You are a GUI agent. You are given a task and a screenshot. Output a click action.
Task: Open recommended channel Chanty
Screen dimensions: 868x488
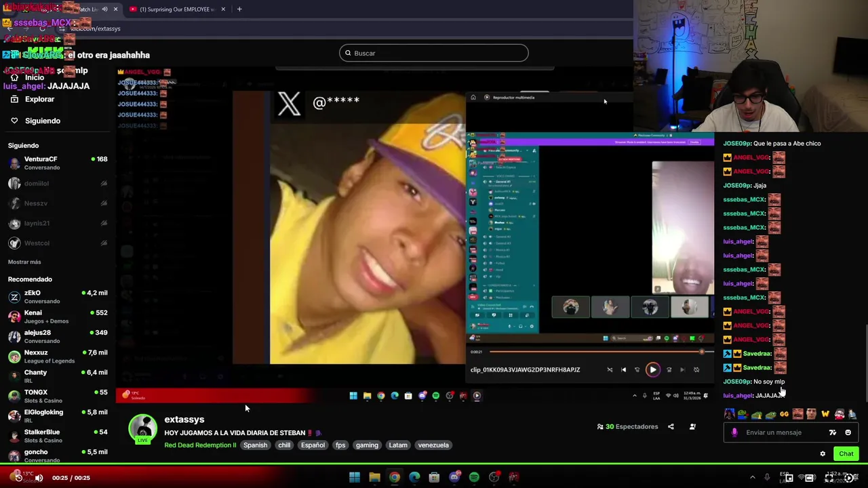pos(58,376)
